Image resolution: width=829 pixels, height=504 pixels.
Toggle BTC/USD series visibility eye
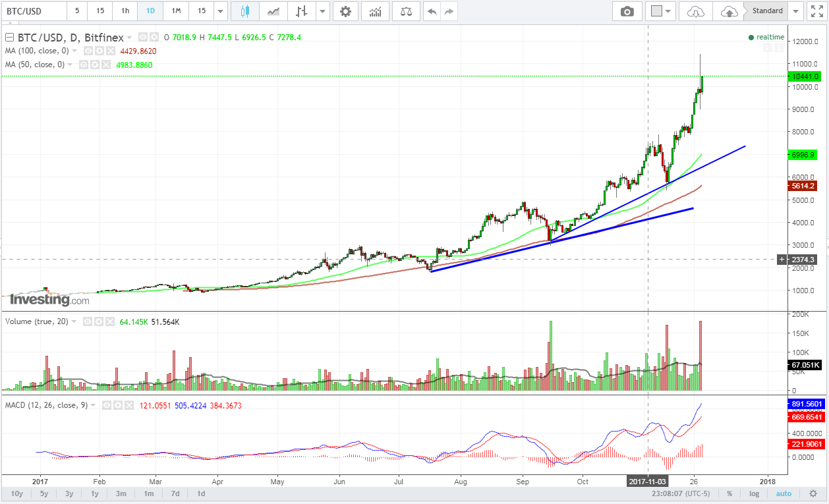142,37
